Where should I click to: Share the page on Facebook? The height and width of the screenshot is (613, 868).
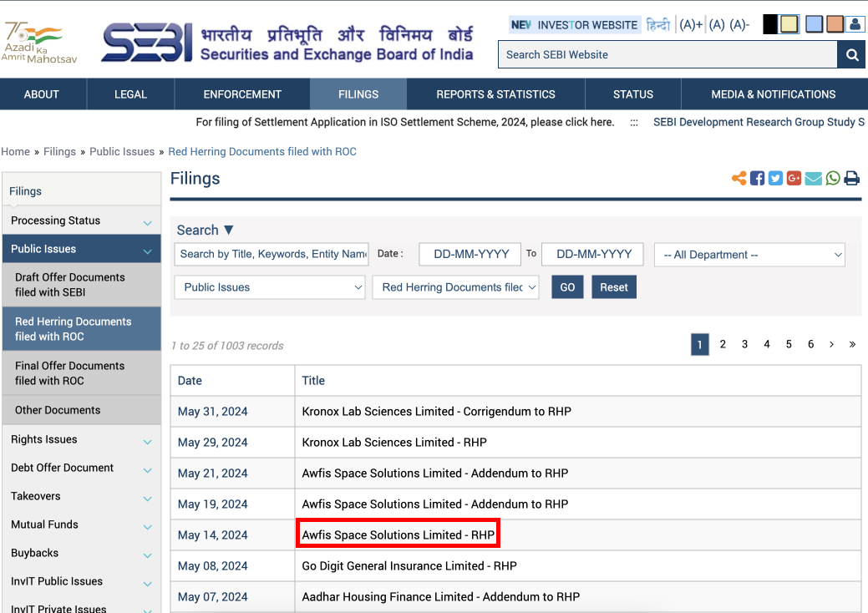757,178
